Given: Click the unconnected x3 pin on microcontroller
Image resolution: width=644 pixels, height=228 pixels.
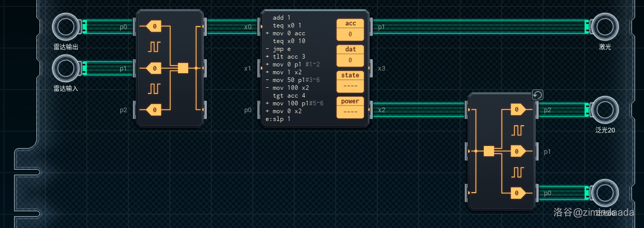Looking at the screenshot, I should (x=371, y=68).
